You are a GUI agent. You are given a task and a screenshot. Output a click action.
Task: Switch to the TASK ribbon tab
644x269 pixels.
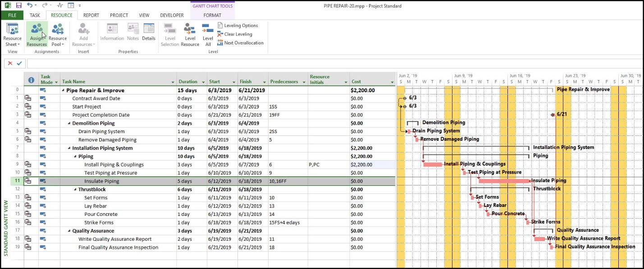[35, 15]
